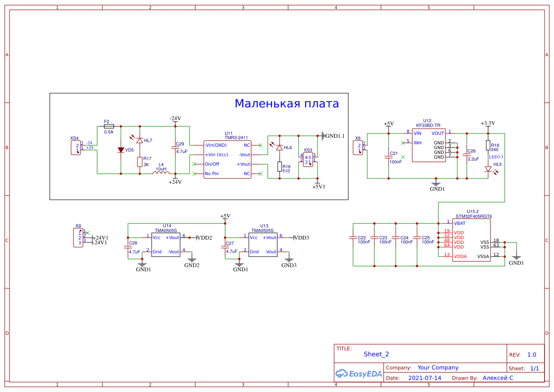
Task: Select LED HL7 symbol
Action: coord(139,140)
